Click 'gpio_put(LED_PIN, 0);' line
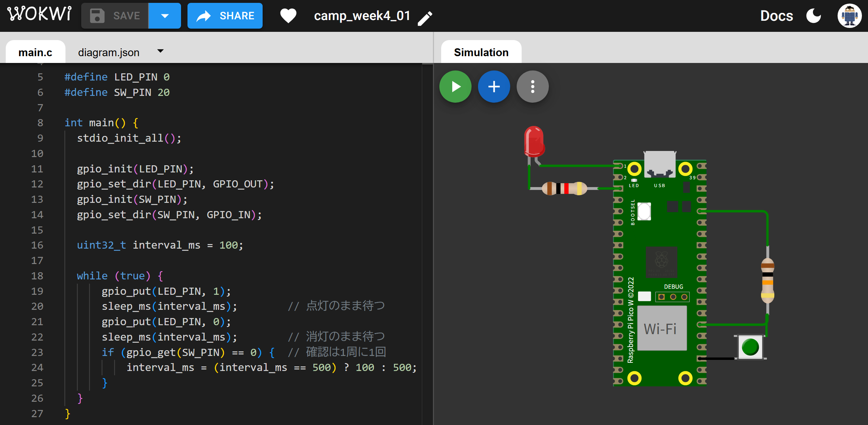Image resolution: width=868 pixels, height=425 pixels. coord(166,322)
